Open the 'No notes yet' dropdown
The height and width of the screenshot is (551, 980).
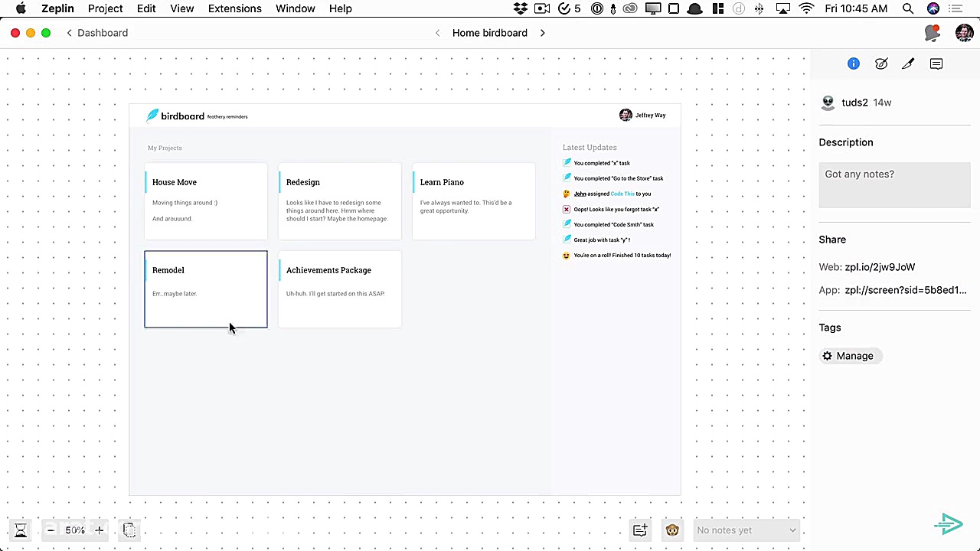[x=745, y=530]
